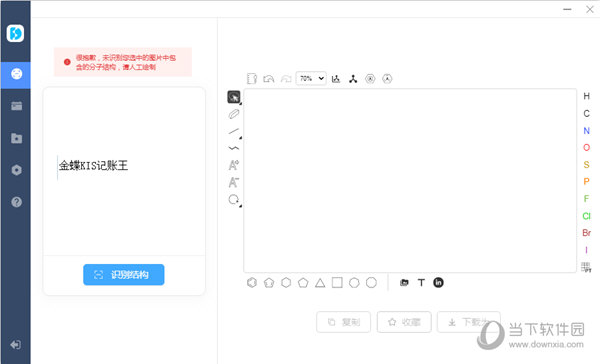The width and height of the screenshot is (600, 364).
Task: Click the app logo in the sidebar
Action: coord(15,33)
